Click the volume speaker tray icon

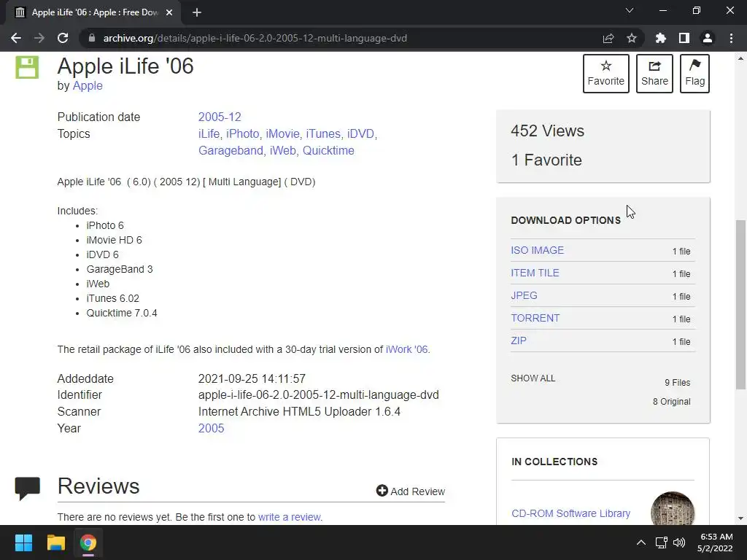pos(679,542)
